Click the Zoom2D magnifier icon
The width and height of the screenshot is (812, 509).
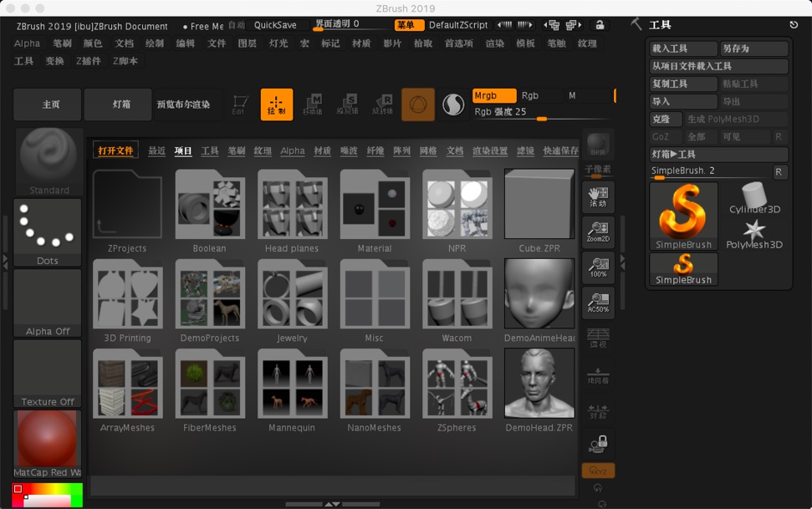(599, 231)
